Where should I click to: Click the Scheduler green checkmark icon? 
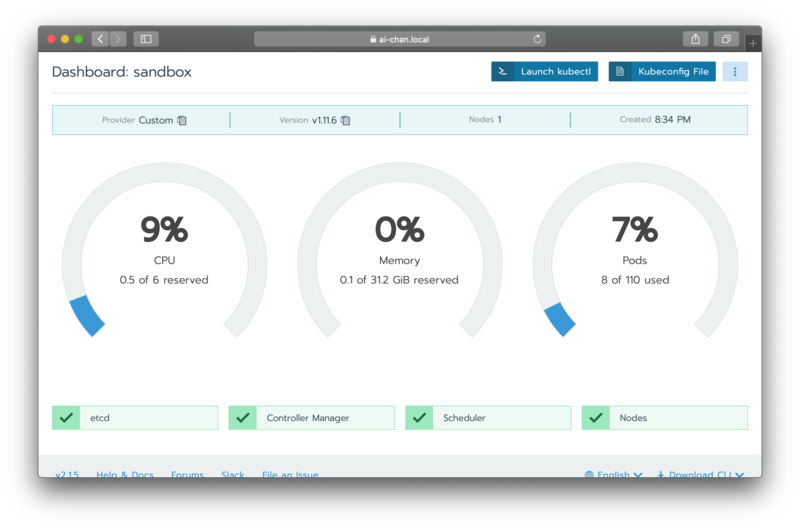click(420, 418)
